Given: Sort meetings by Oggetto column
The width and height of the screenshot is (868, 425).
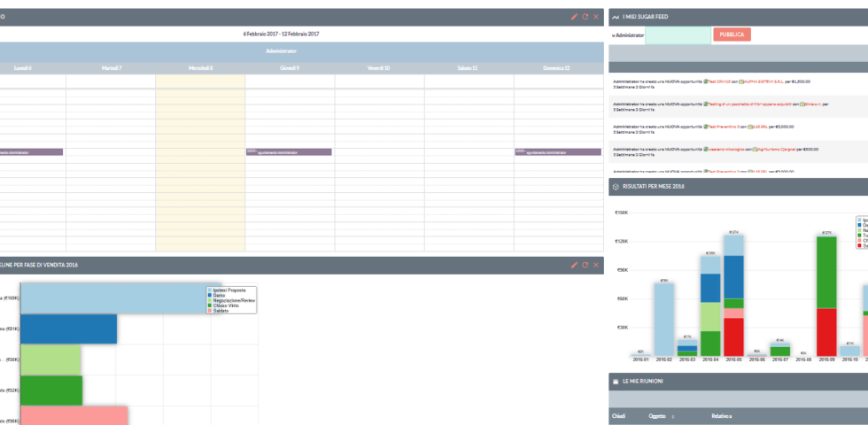Looking at the screenshot, I should [x=657, y=415].
